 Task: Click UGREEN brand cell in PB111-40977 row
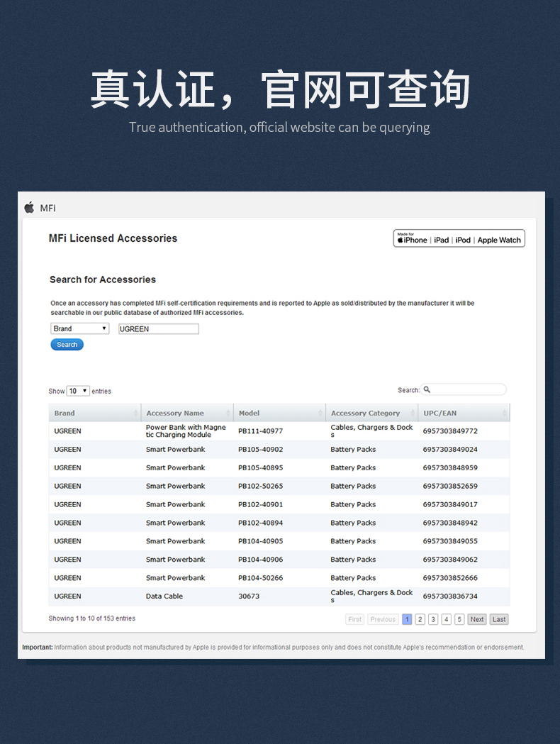pos(67,431)
